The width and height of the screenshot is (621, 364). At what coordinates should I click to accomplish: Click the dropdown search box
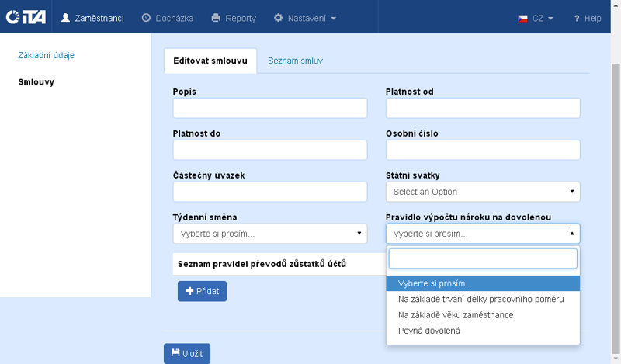click(x=482, y=258)
